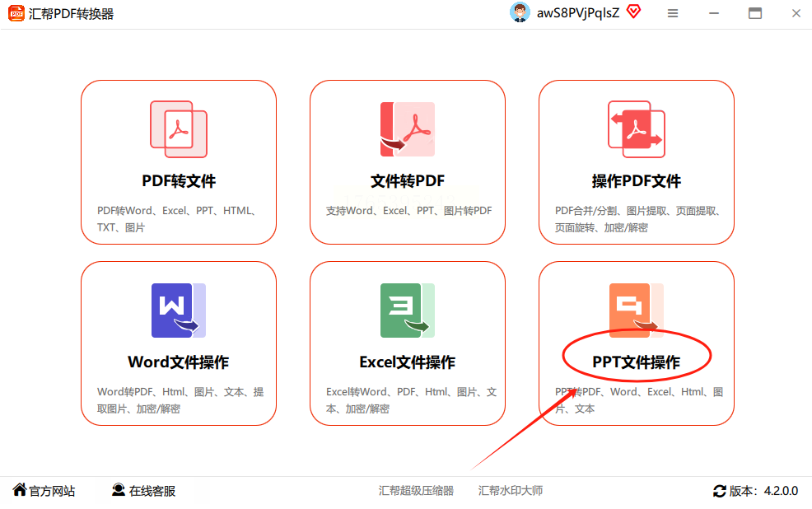This screenshot has width=812, height=509.
Task: Open the PDF转文件 conversion icon
Action: click(179, 129)
